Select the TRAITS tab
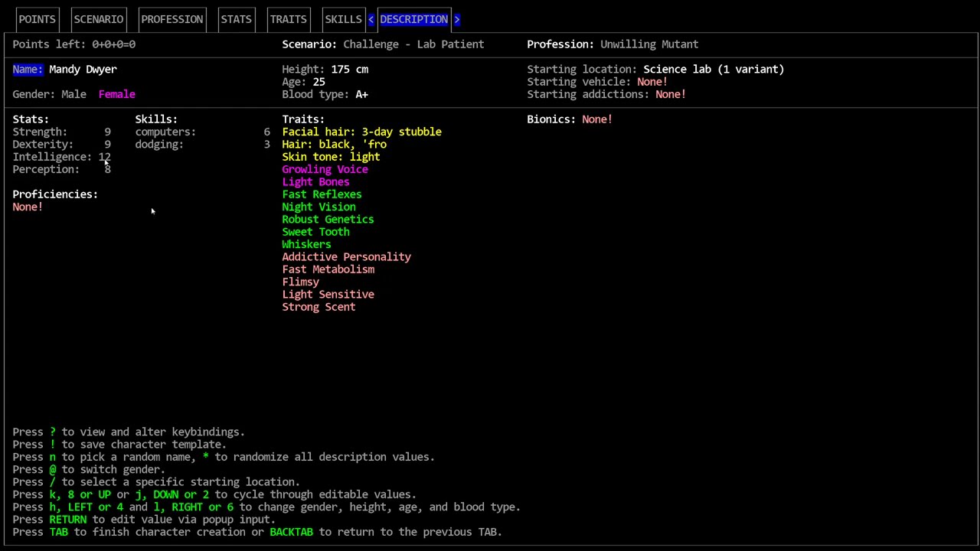 point(288,19)
